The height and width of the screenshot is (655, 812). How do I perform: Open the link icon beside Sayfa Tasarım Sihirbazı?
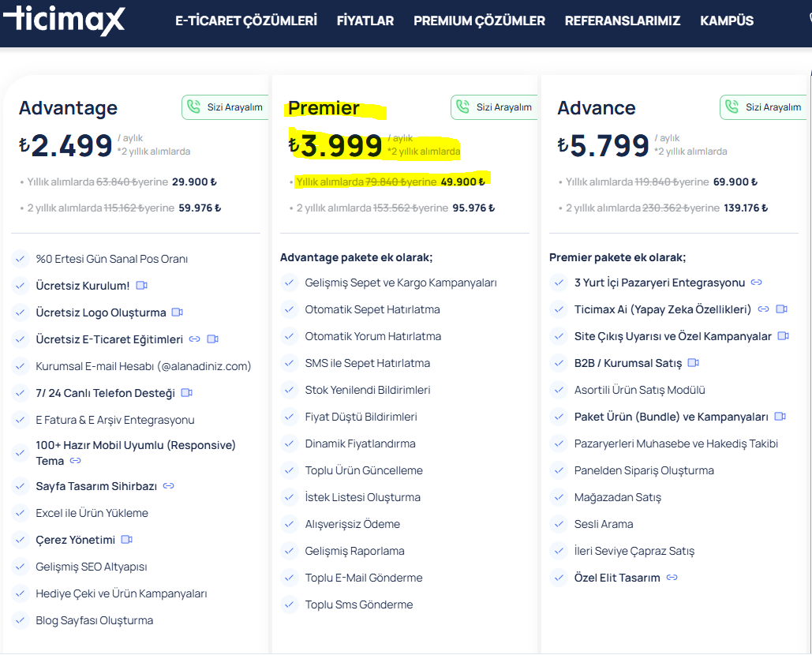click(x=169, y=485)
